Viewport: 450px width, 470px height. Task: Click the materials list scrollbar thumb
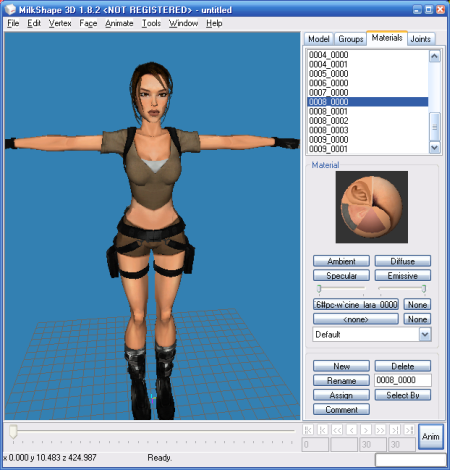pyautogui.click(x=434, y=127)
